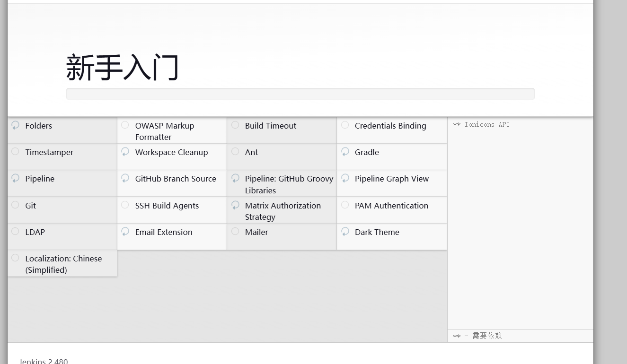Click the SSH Build Agents plugin name
627x364 pixels.
point(167,206)
